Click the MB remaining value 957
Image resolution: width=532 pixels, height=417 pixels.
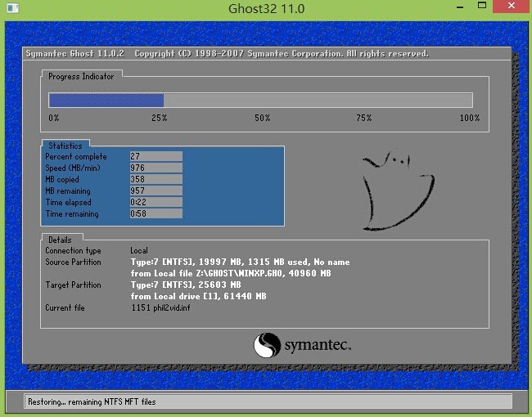tap(156, 191)
